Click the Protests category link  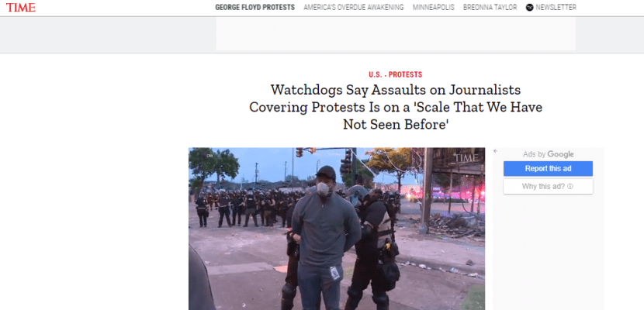pos(405,74)
